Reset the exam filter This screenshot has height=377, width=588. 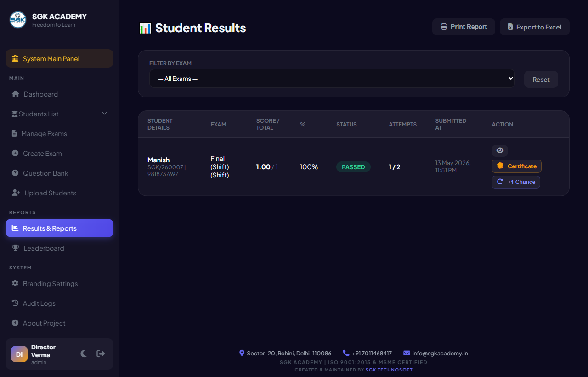(x=541, y=80)
